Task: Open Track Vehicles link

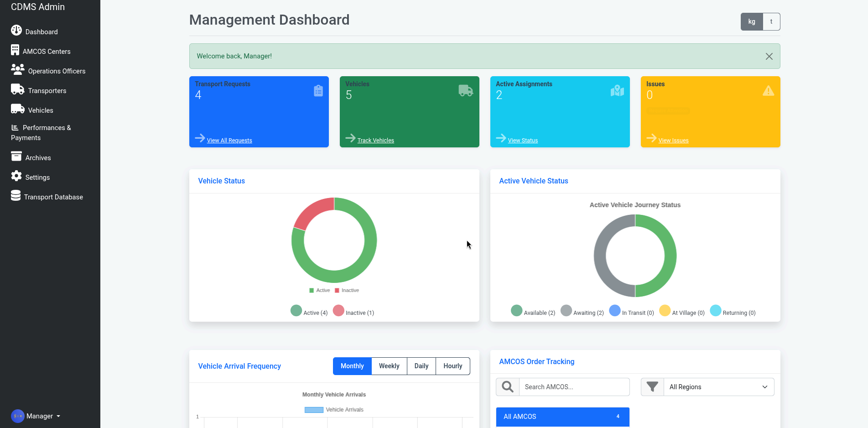Action: (x=376, y=141)
